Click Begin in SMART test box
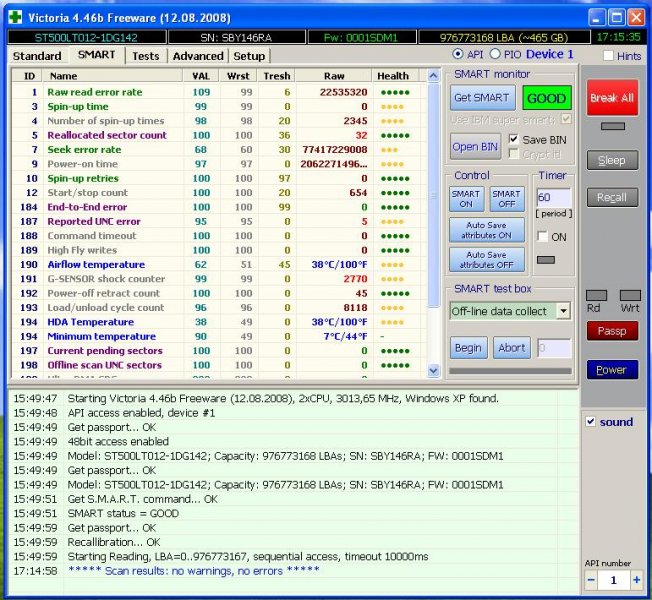 (469, 348)
